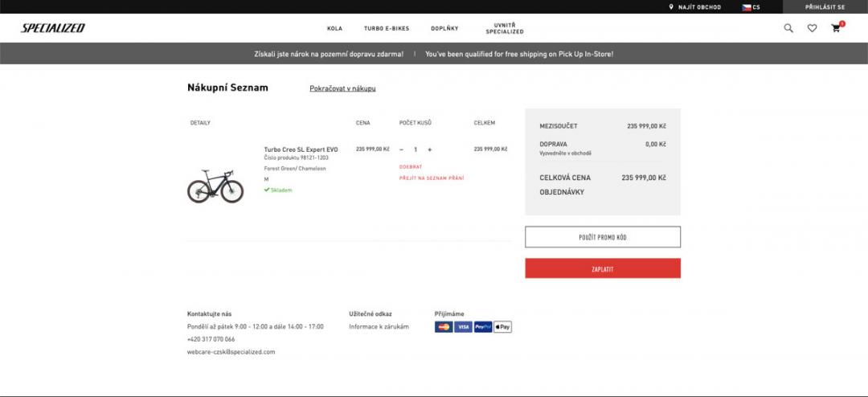868x397 pixels.
Task: Open the Turbo E-Bikes menu
Action: [387, 28]
